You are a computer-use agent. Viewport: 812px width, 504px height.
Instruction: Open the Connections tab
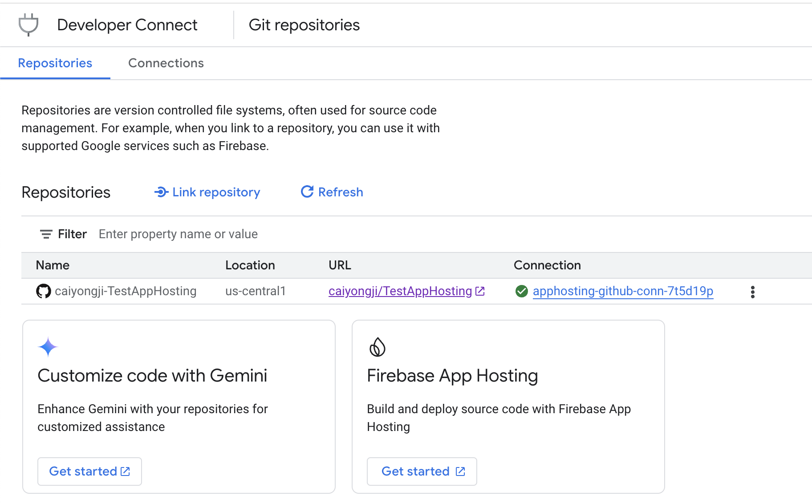coord(166,63)
